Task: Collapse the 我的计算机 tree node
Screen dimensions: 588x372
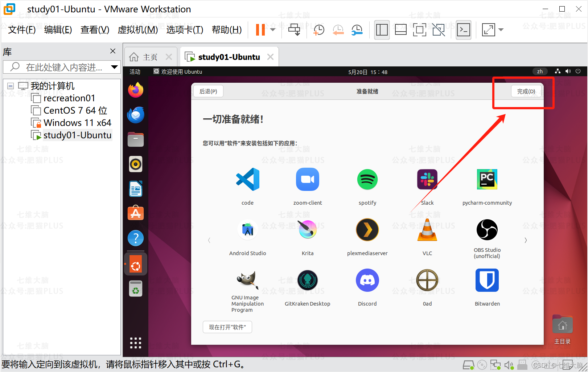Action: pos(11,86)
